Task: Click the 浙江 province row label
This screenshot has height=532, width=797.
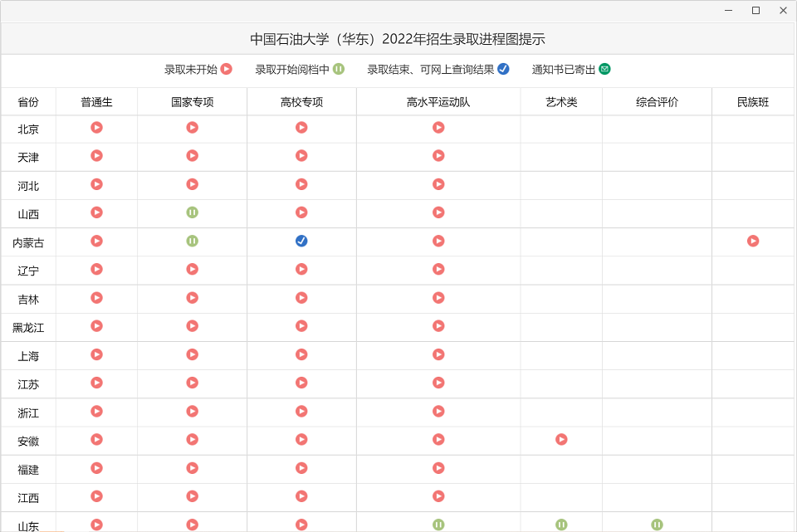Action: (28, 412)
